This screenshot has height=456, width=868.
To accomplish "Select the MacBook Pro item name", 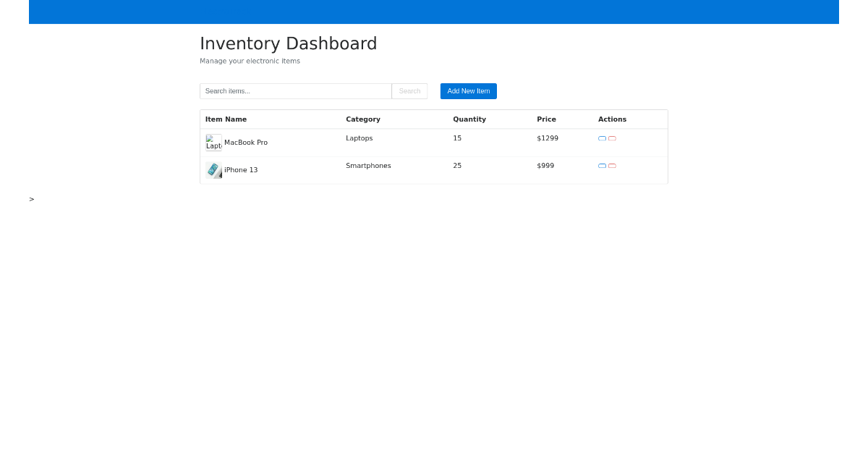I will point(246,142).
